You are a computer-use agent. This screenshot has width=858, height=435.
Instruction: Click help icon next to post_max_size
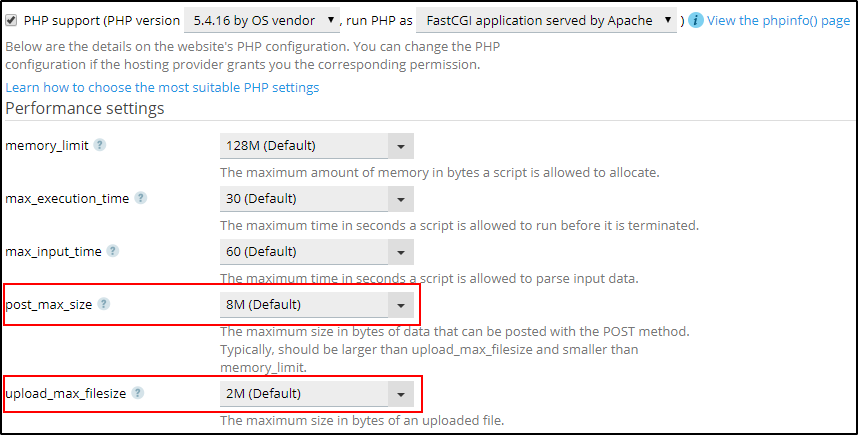click(x=104, y=304)
